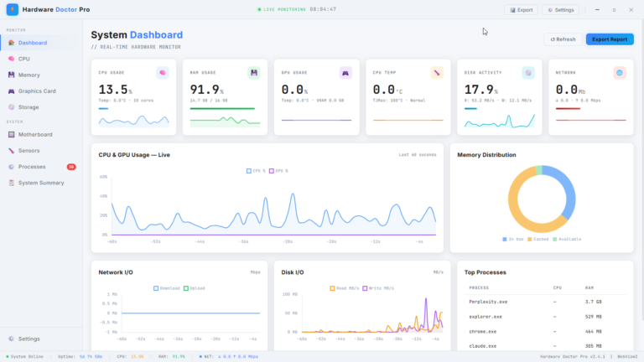Open the Storage section
This screenshot has width=644, height=362.
pyautogui.click(x=41, y=107)
